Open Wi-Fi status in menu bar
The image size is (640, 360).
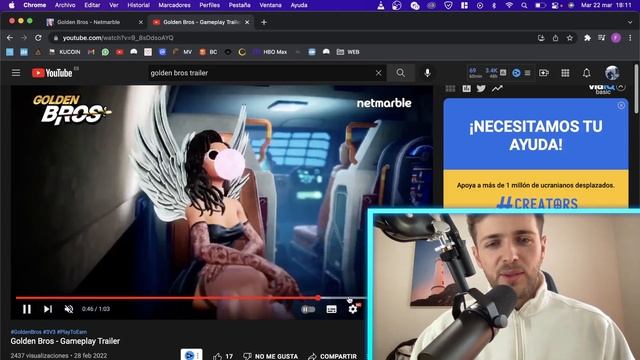509,5
